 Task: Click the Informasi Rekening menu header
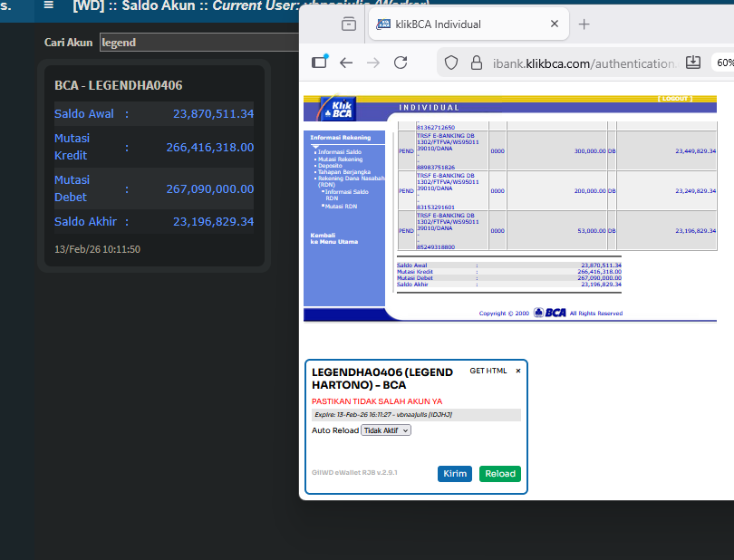pyautogui.click(x=341, y=138)
